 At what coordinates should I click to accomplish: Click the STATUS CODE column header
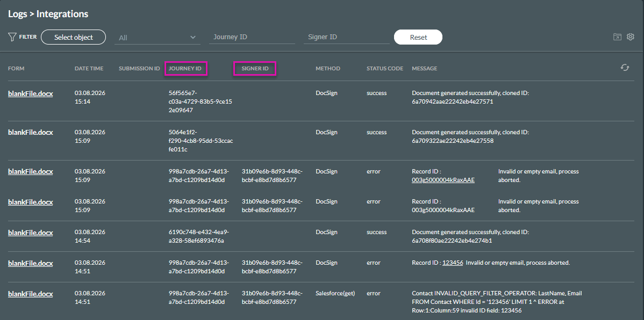[x=385, y=69]
